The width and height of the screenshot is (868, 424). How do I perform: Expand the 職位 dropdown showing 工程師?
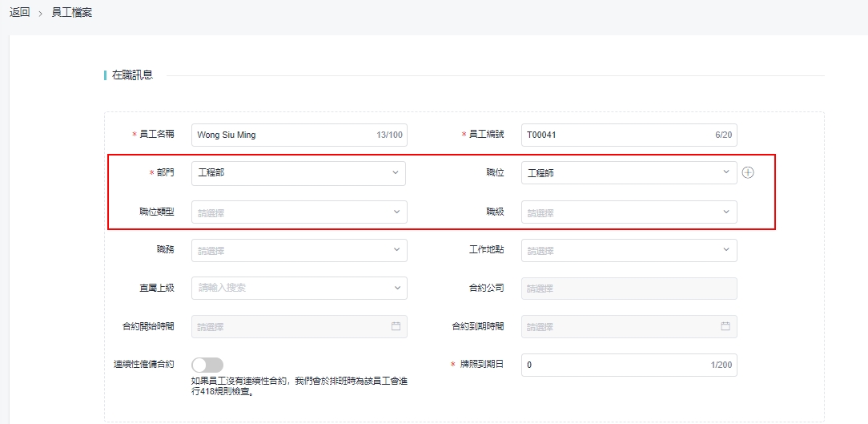pos(629,173)
